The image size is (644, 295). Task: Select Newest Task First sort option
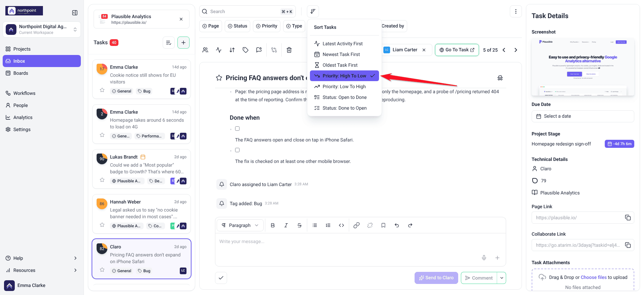click(x=344, y=54)
